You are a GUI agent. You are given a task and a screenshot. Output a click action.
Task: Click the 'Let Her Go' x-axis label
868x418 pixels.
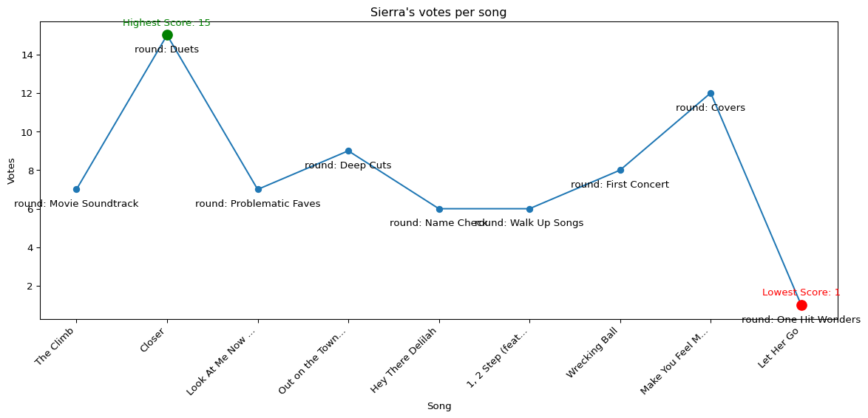point(779,349)
